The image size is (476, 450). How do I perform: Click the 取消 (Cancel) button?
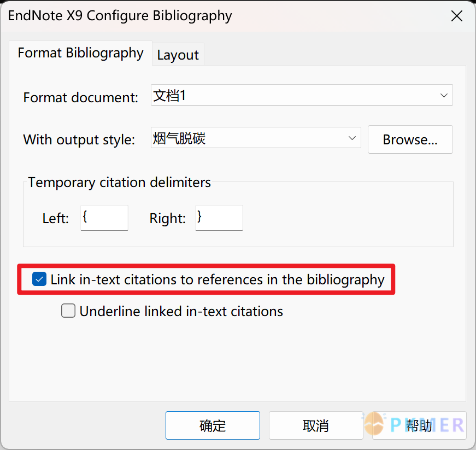coord(316,425)
